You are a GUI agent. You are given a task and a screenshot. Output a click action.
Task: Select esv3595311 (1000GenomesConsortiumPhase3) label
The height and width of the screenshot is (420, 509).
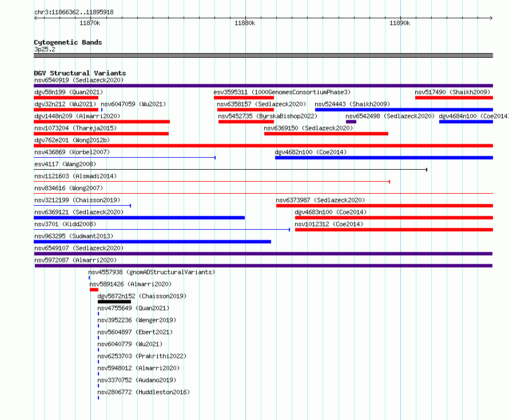click(x=282, y=92)
